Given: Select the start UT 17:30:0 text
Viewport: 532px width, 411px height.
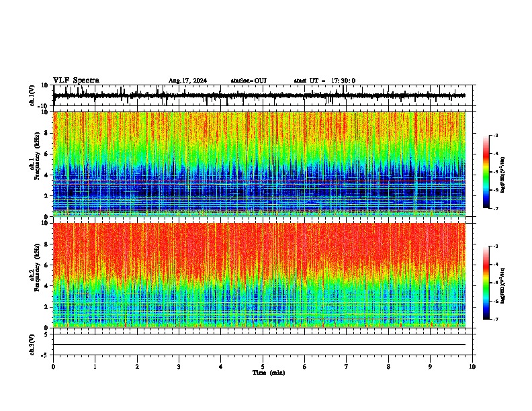Looking at the screenshot, I should point(324,81).
